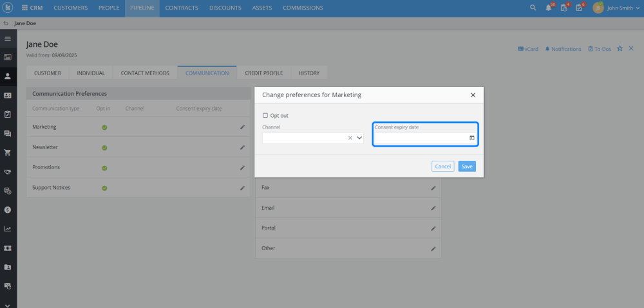
Task: Click the Save button
Action: point(467,167)
